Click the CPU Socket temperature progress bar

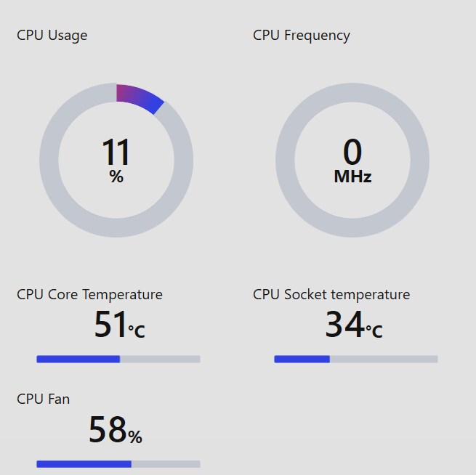coord(355,359)
